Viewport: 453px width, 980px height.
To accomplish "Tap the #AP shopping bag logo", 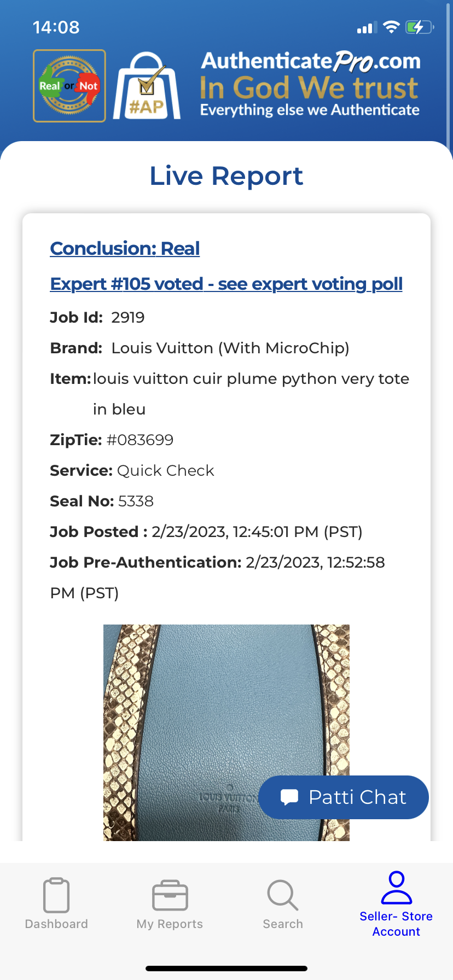I will [147, 86].
